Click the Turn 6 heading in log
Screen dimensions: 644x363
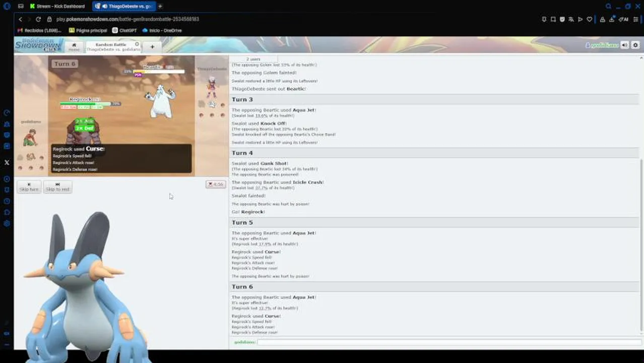(x=242, y=287)
